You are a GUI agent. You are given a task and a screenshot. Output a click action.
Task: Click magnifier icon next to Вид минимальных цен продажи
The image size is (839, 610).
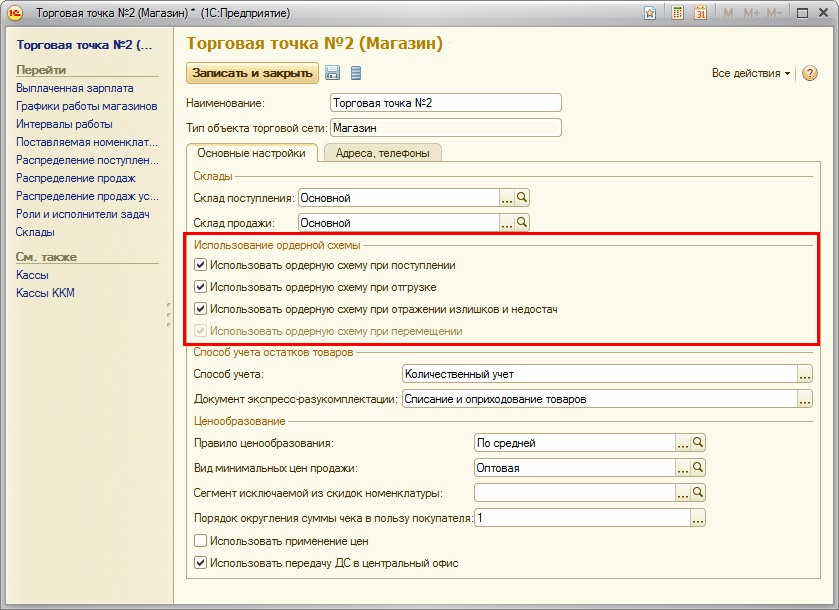pos(699,467)
